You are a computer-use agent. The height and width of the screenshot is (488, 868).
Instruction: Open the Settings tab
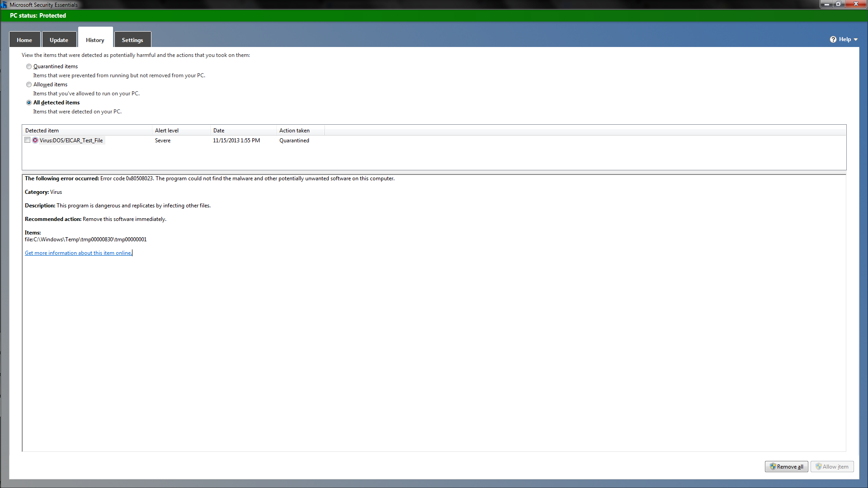coord(132,40)
